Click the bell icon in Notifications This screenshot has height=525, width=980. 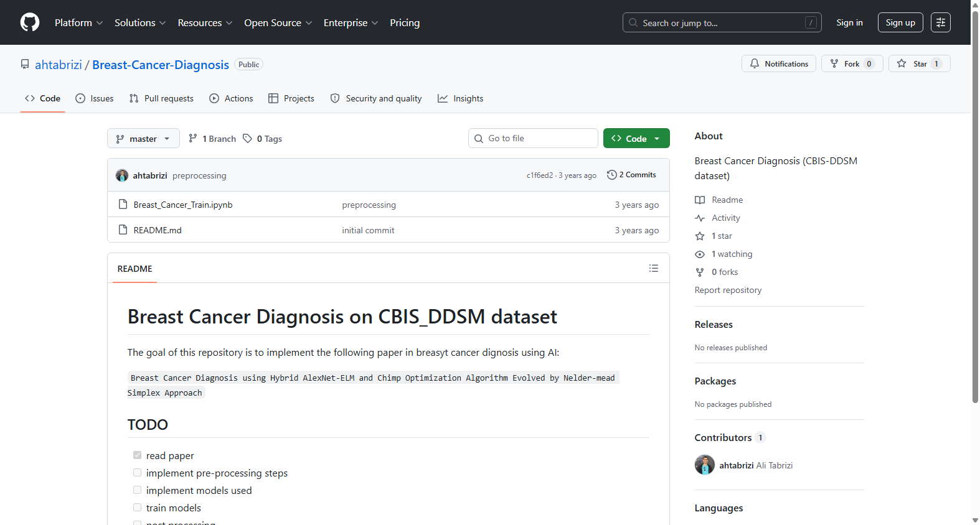tap(755, 63)
